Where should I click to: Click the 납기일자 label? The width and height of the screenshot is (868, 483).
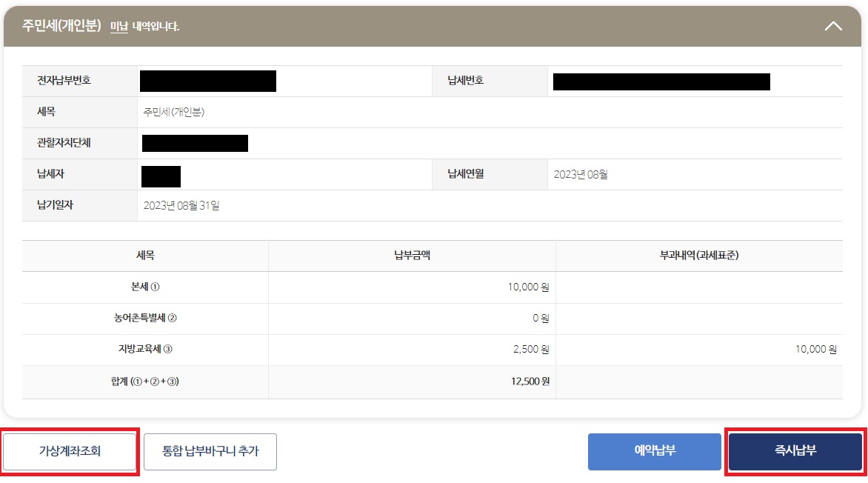click(55, 205)
